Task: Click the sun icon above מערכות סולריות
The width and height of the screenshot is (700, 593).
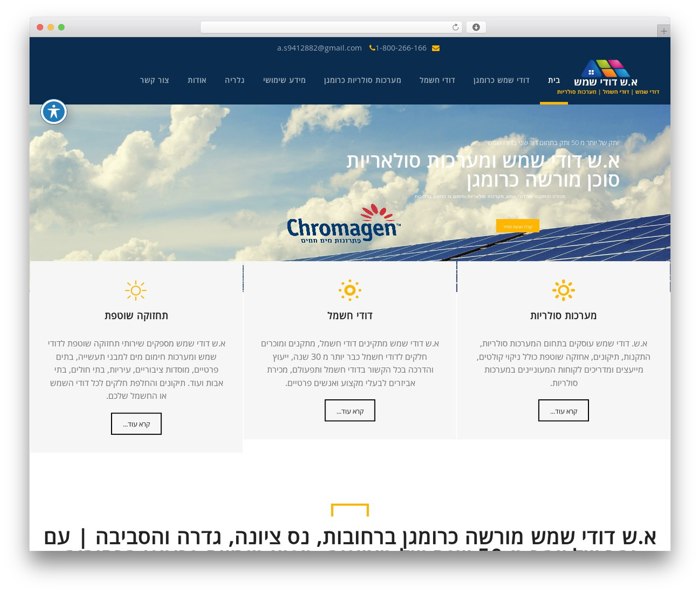Action: [563, 290]
